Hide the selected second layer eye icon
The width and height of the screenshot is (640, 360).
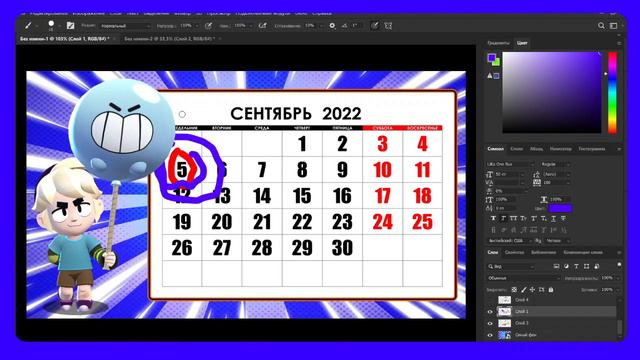(x=490, y=312)
